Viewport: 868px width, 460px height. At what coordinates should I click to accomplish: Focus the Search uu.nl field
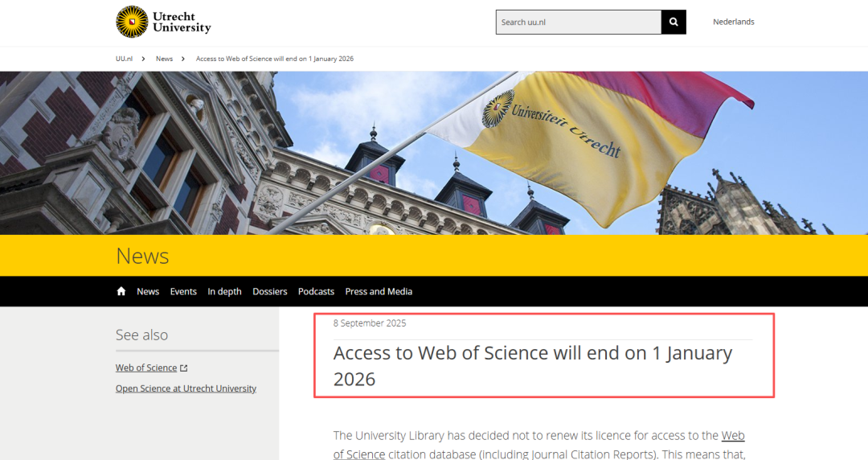(x=579, y=23)
